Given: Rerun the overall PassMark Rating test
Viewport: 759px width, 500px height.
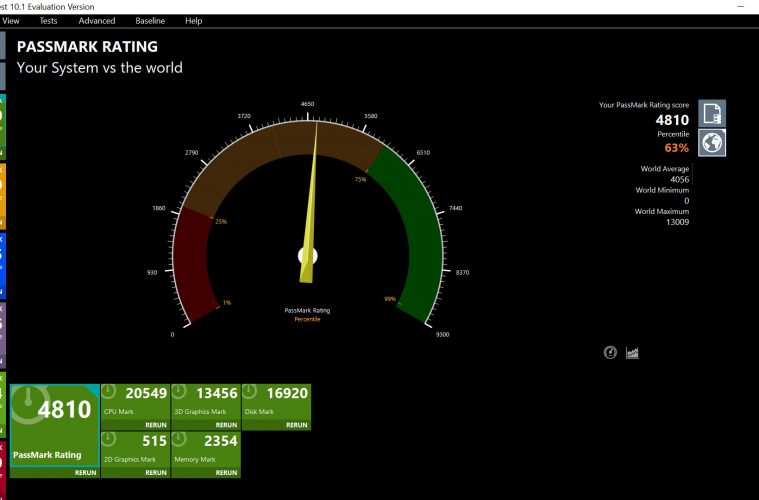Looking at the screenshot, I should (86, 472).
